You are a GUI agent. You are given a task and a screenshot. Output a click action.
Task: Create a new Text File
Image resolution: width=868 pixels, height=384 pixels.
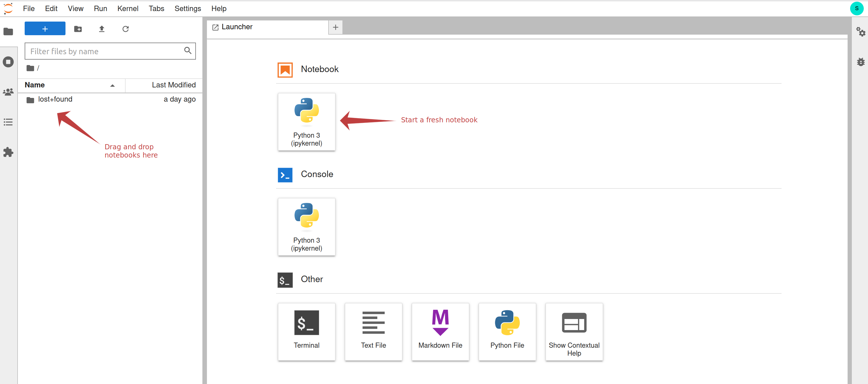point(373,332)
